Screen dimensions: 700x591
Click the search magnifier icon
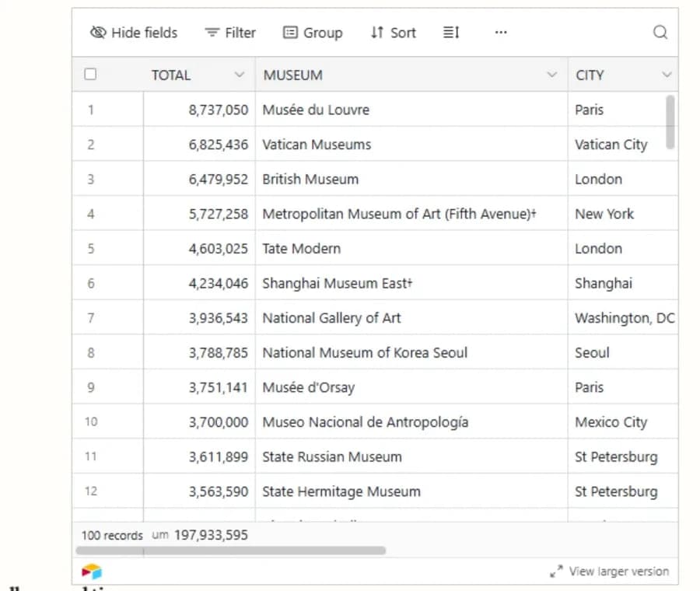pyautogui.click(x=660, y=32)
